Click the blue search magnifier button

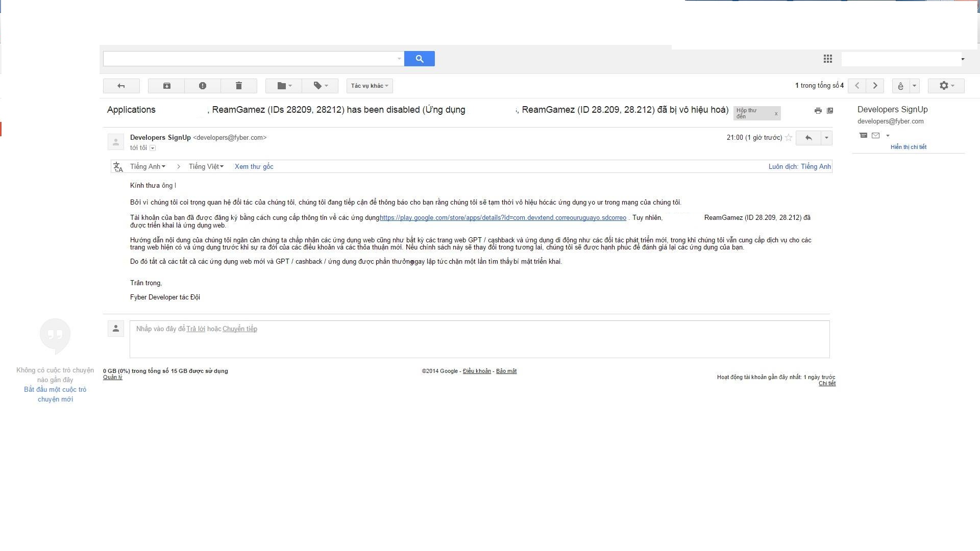tap(419, 59)
